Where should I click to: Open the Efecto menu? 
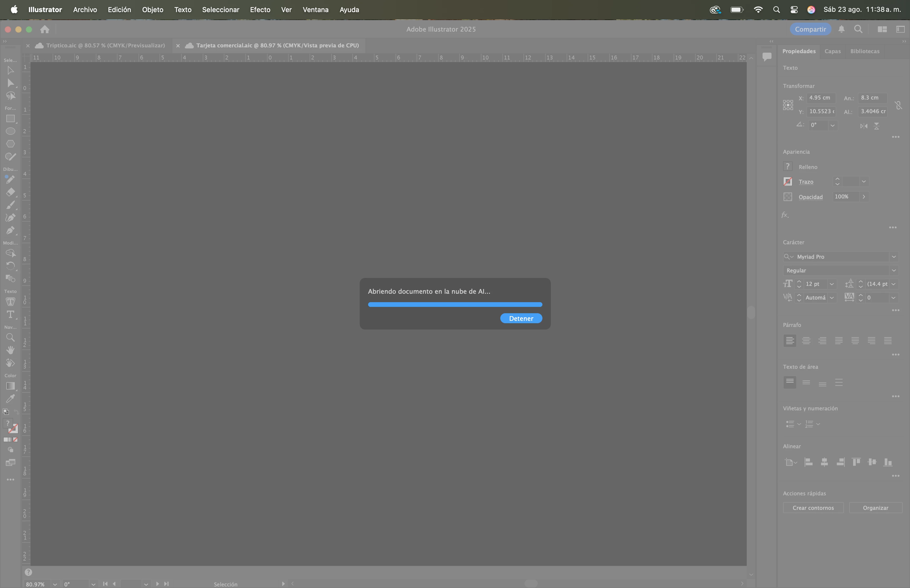coord(260,9)
